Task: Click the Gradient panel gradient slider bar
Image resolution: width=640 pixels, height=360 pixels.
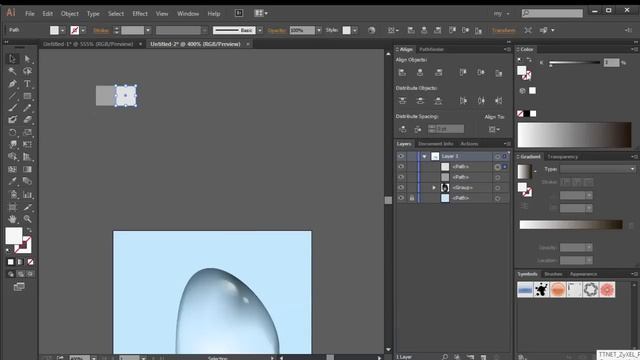Action: (x=571, y=224)
